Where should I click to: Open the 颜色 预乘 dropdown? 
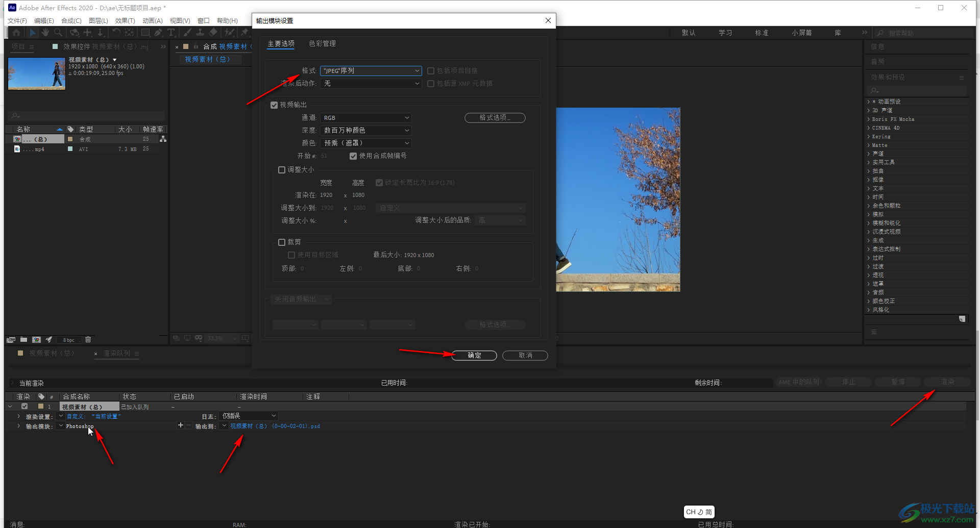366,143
